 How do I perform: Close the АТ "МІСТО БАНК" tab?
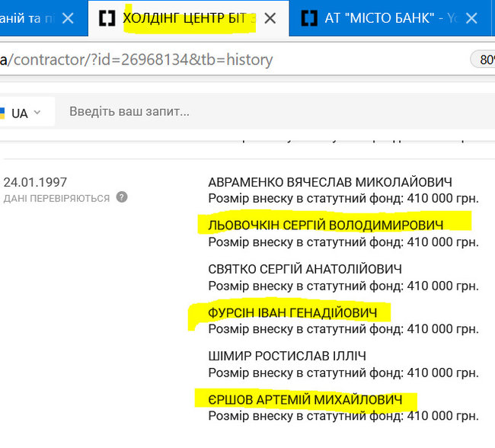[471, 18]
